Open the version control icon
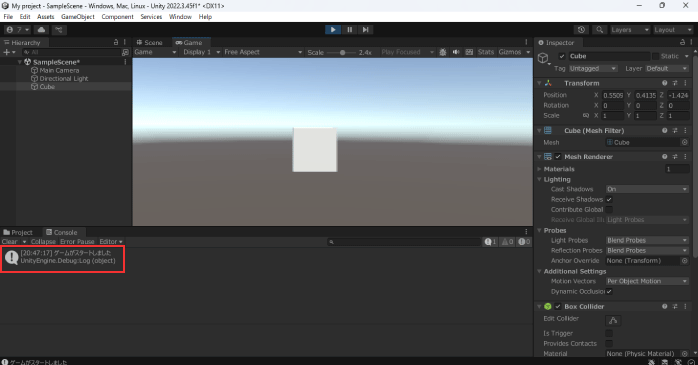Viewport: 698px width, 365px height. click(59, 29)
